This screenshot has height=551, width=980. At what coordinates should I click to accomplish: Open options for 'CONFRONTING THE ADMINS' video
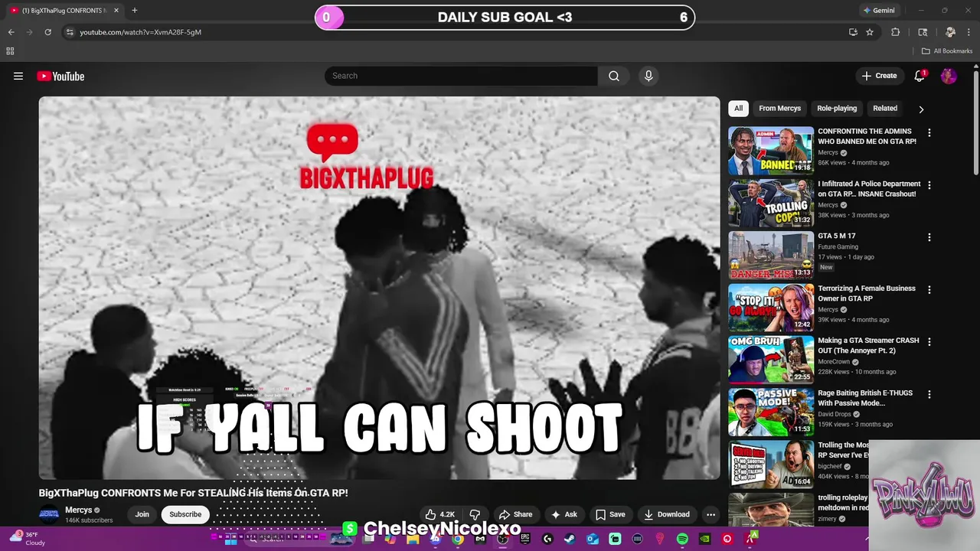929,132
